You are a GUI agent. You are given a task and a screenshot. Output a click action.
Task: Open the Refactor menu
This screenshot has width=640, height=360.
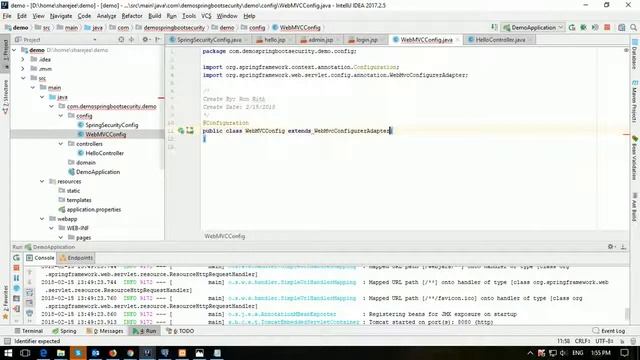(132, 16)
